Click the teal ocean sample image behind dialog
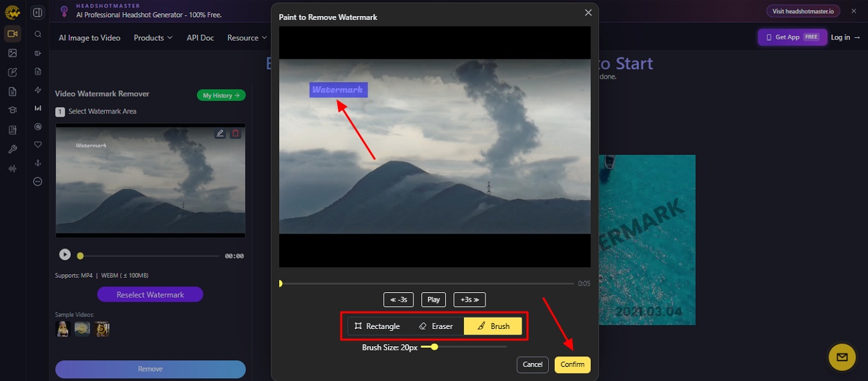Screen dimensions: 868x381 click(x=646, y=240)
